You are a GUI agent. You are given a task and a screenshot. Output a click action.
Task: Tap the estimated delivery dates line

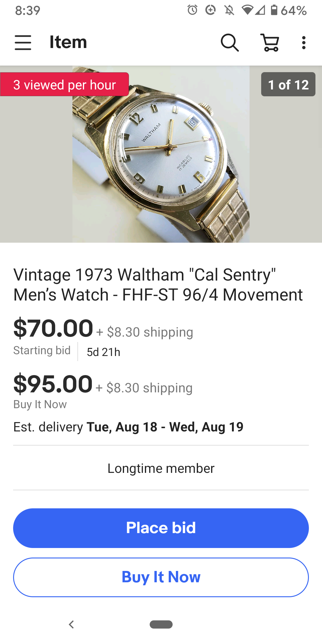(128, 427)
